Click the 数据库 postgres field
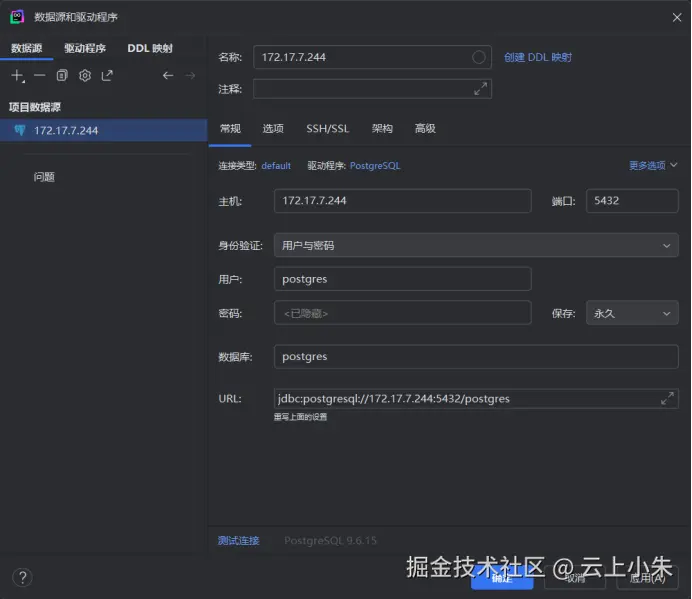Screen dimensions: 692x599 tap(476, 357)
